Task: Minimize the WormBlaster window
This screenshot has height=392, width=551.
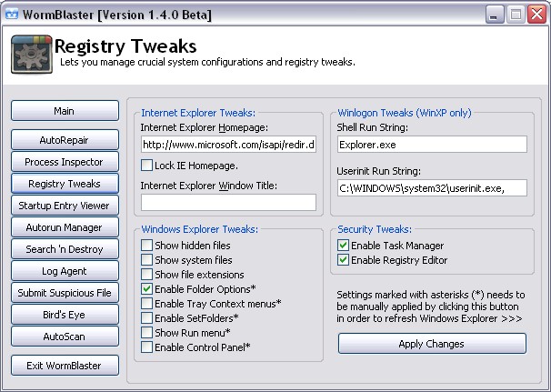Action: click(x=494, y=15)
